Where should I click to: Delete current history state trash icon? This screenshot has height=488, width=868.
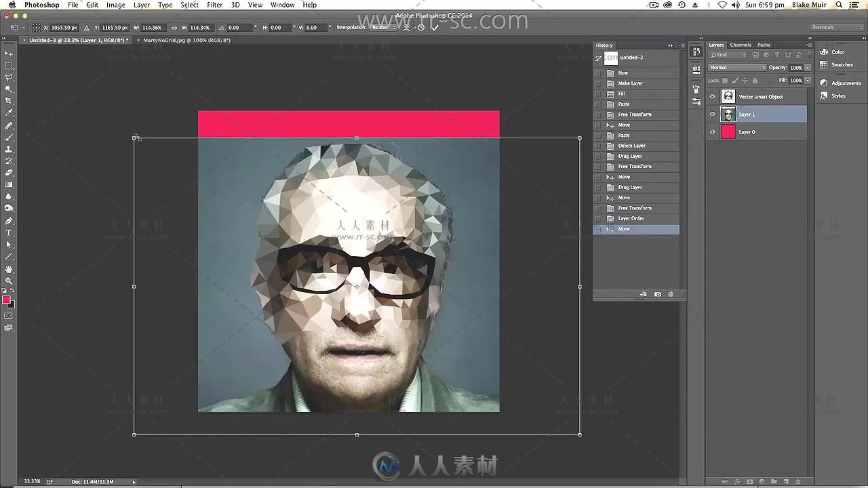tap(671, 294)
